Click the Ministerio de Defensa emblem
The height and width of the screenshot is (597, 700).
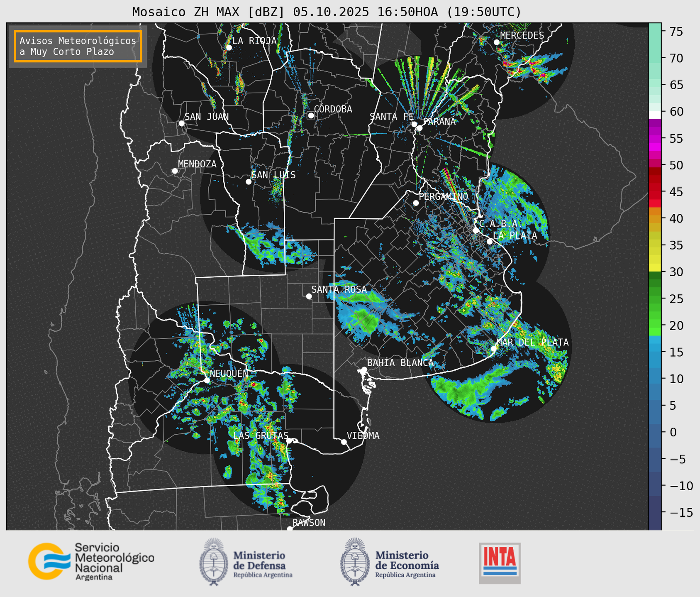tap(214, 562)
